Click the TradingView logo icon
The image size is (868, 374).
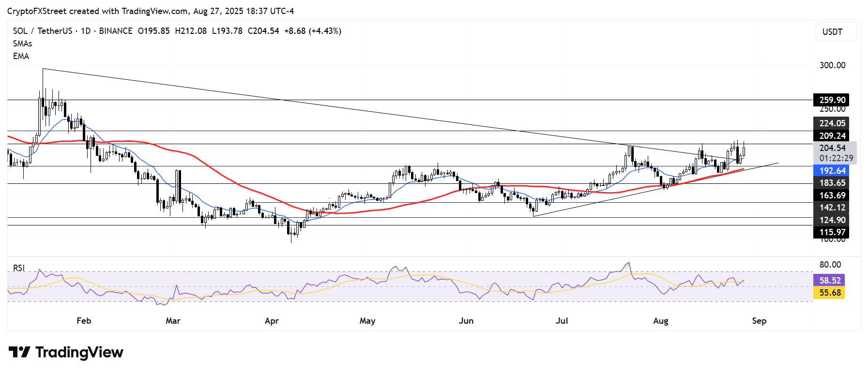coord(19,352)
